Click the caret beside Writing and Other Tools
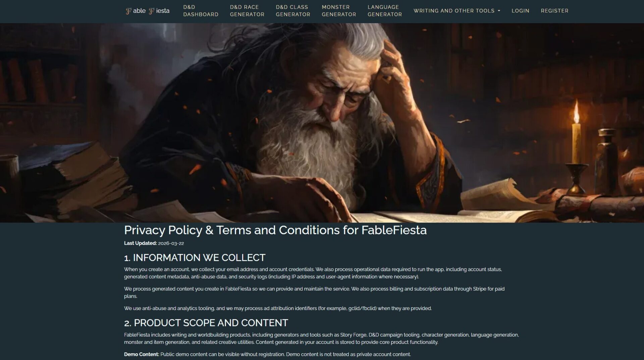Viewport: 644px width, 360px height. click(x=499, y=11)
